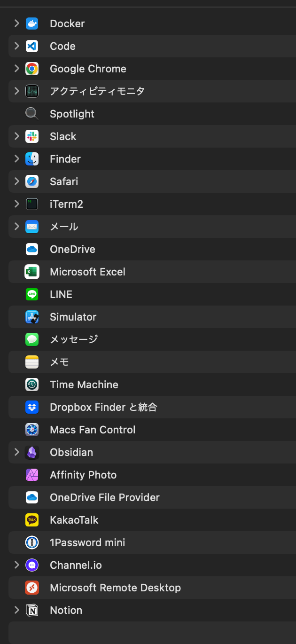Click the Time Machine clock icon

pyautogui.click(x=32, y=385)
